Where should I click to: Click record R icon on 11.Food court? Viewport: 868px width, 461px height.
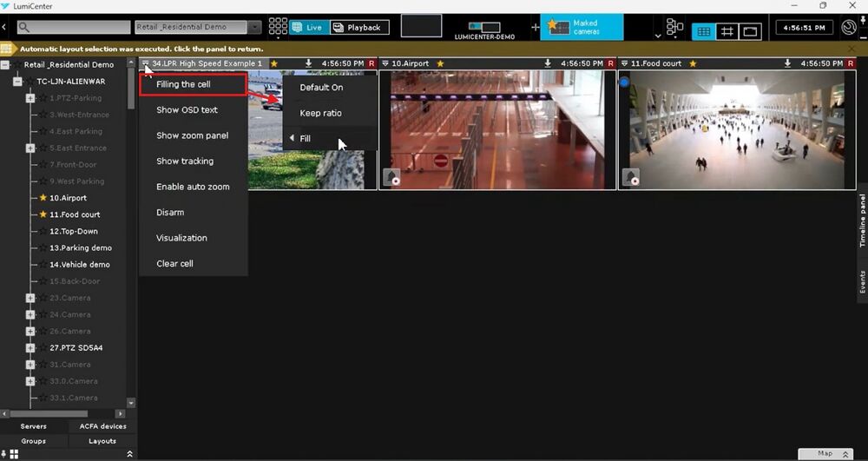tap(851, 63)
